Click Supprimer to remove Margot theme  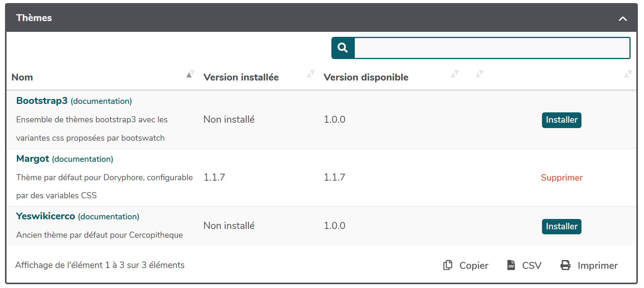coord(562,178)
